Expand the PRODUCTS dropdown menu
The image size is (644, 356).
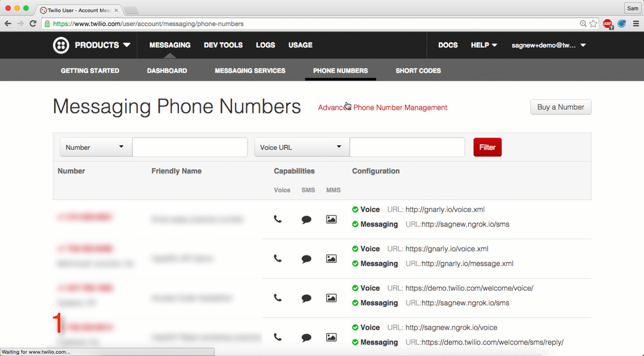(103, 45)
